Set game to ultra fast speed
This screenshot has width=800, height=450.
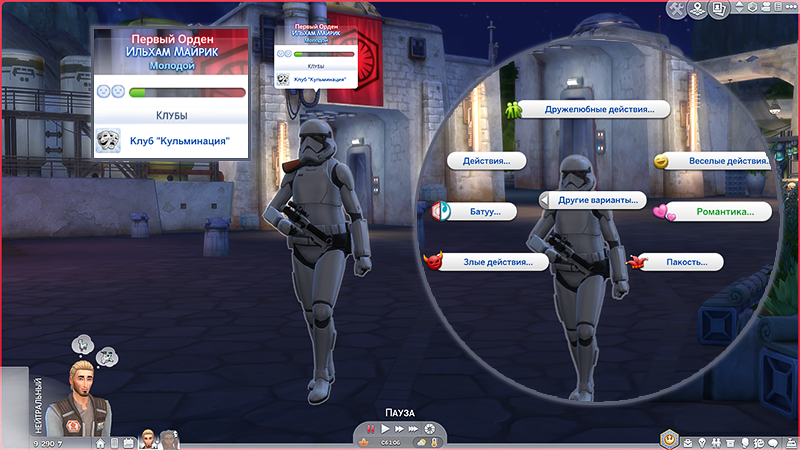coord(414,430)
